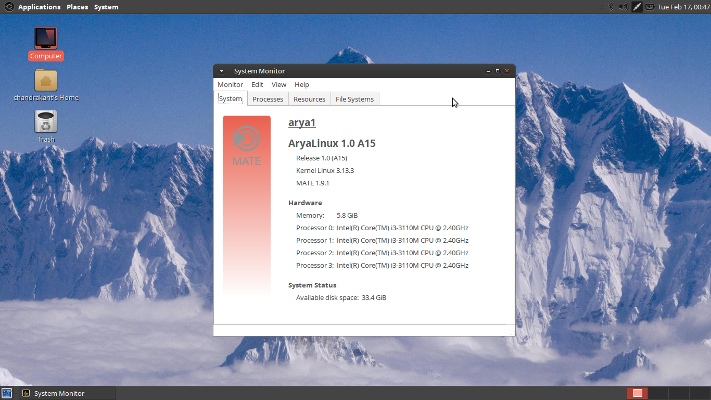Open the Applications menu
Screen dimensions: 711x400
(x=38, y=6)
